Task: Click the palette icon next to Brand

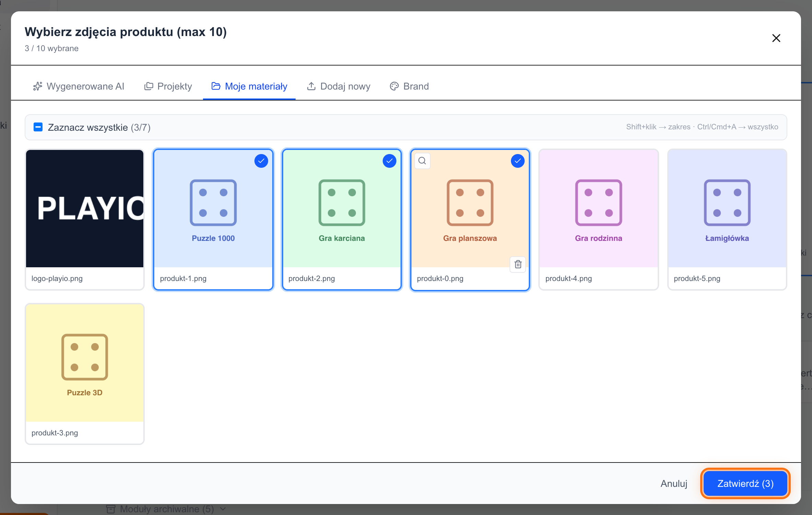Action: tap(394, 86)
